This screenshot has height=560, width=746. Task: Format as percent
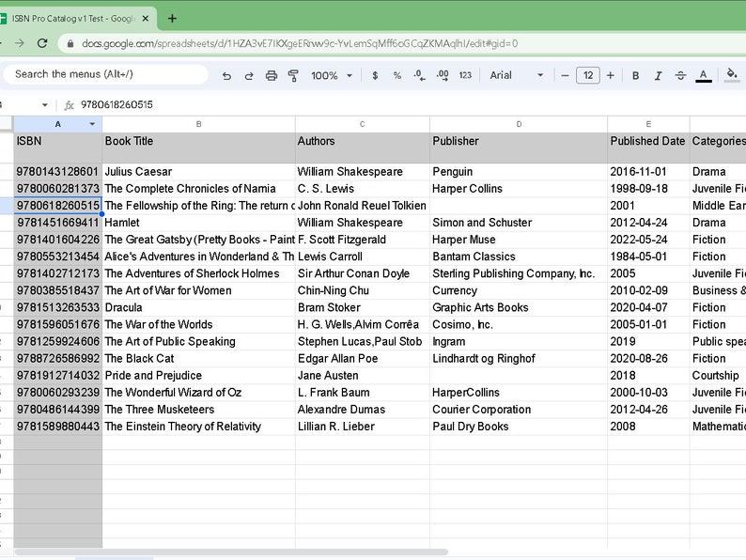point(397,76)
